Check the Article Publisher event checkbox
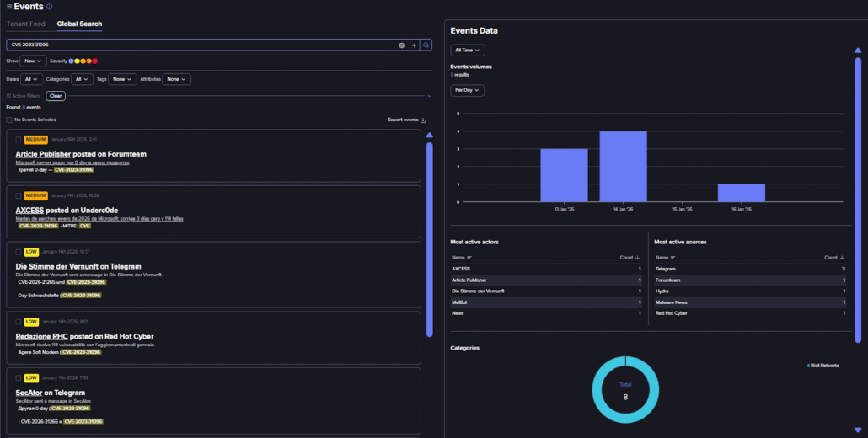The width and height of the screenshot is (868, 438). 19,140
